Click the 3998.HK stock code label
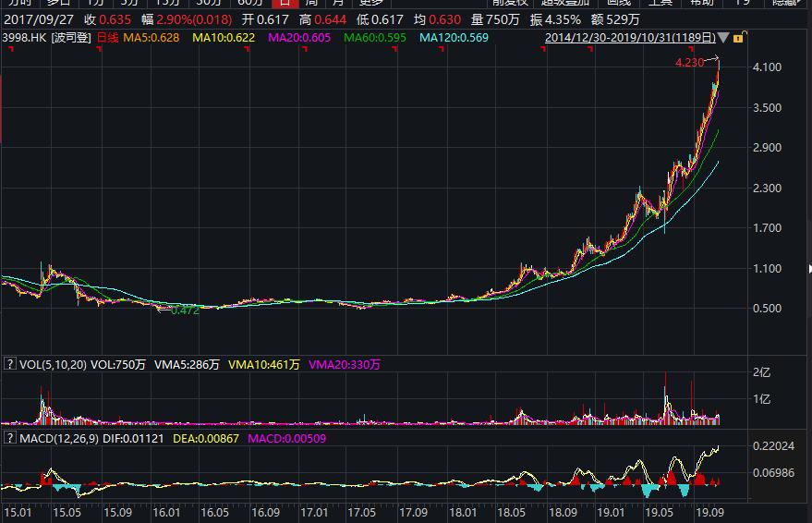812x523 pixels. point(22,38)
